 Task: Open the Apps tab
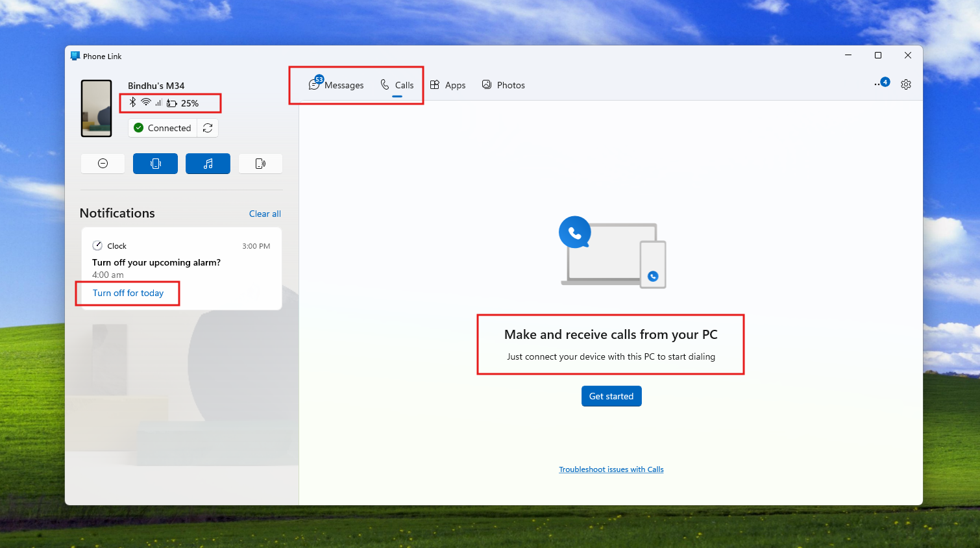[448, 85]
